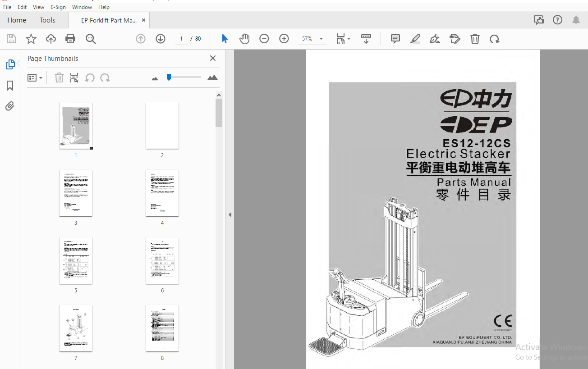Select page 4 thumbnail
The width and height of the screenshot is (588, 369).
tap(162, 193)
